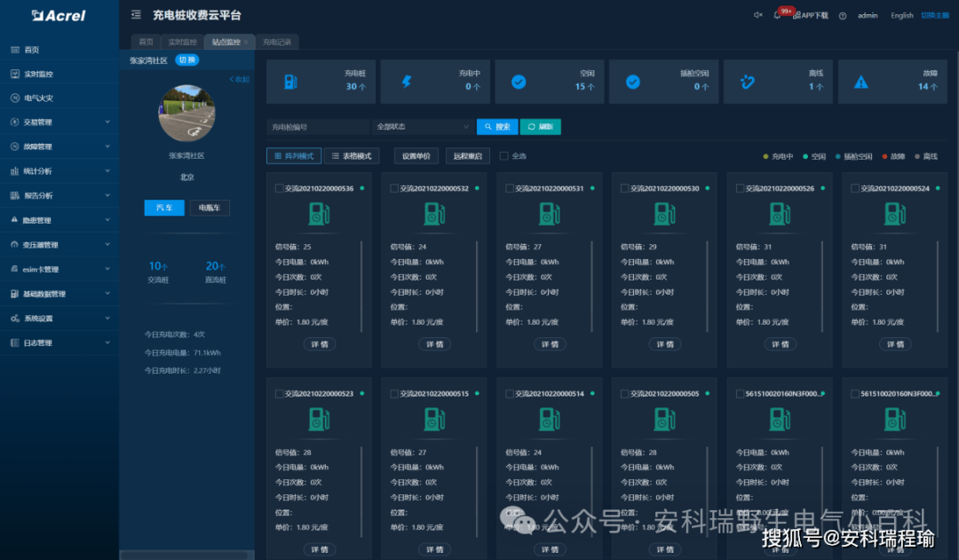The width and height of the screenshot is (959, 560).
Task: Click the chevron arrow beside 系统设置
Action: [x=107, y=319]
